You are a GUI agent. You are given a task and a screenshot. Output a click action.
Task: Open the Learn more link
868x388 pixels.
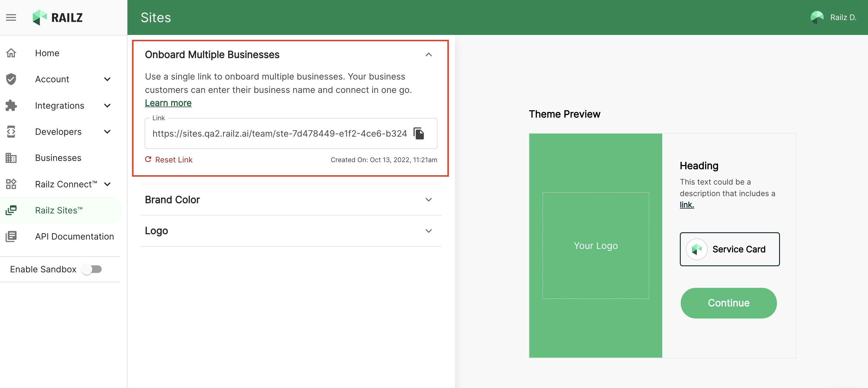point(168,103)
